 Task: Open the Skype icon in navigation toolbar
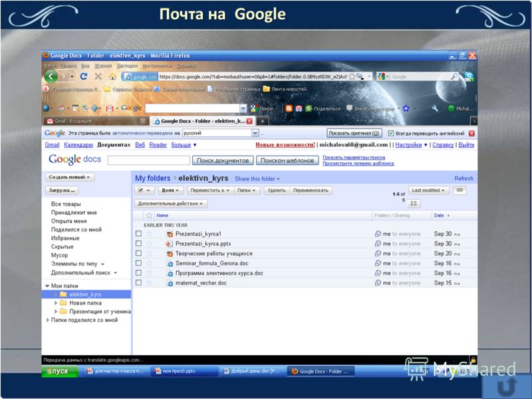tap(469, 76)
